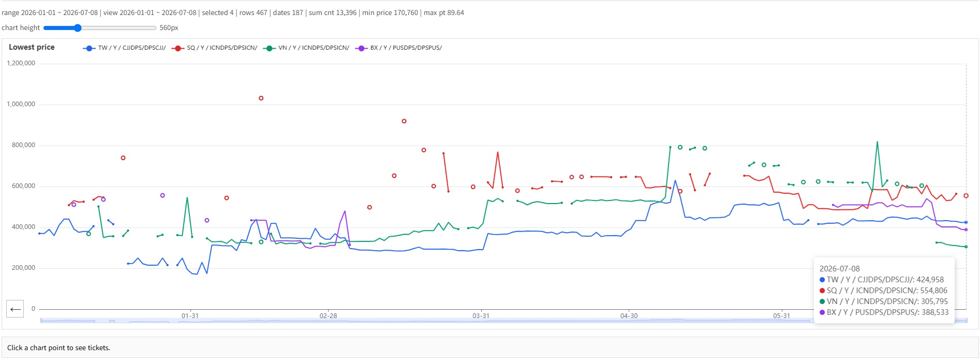Toggle the TW / Y / CJJDPS/DPSCJJ/ legend series
Viewport: 980px width, 360px height.
[124, 48]
